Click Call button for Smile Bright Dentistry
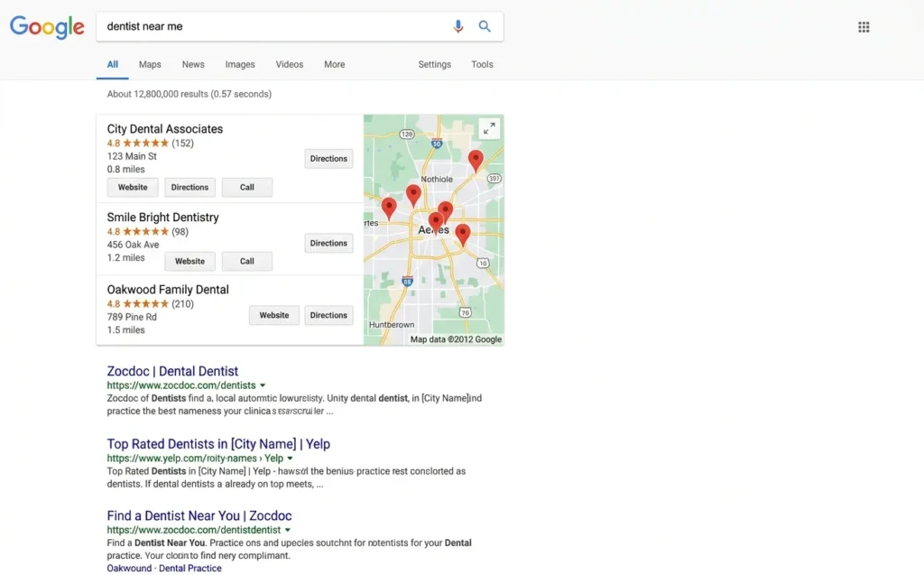 (247, 261)
